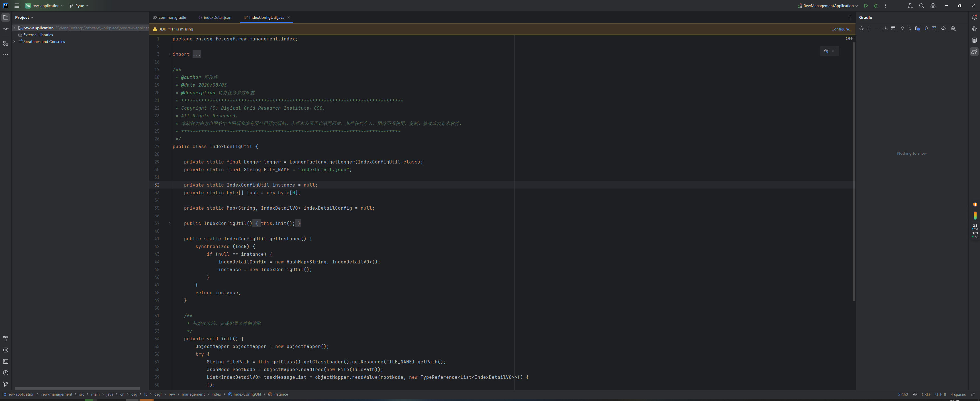Change CRLF line separator in status bar
The image size is (980, 401).
926,394
